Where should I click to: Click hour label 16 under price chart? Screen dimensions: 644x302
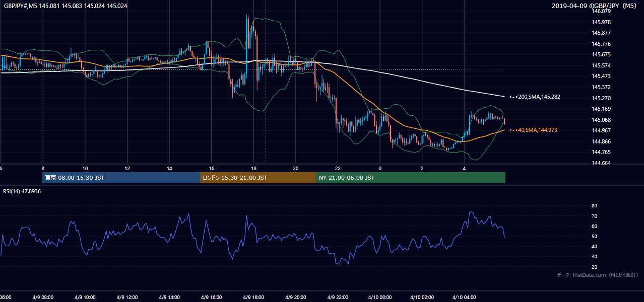pos(212,168)
